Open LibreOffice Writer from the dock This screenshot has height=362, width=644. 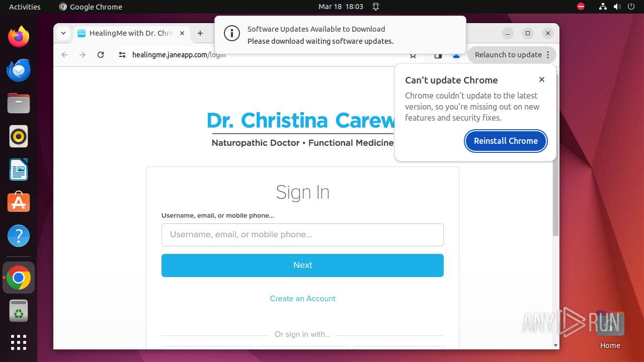pos(19,169)
